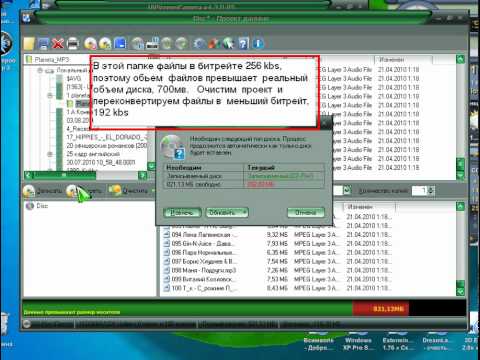Open the drive selection dropdown arrow
480x360 pixels.
point(347,190)
